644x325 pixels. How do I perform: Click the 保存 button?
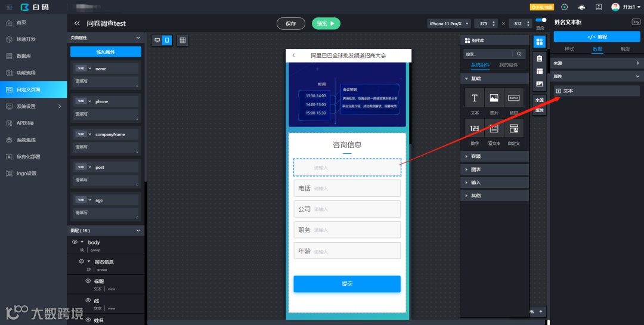[291, 23]
